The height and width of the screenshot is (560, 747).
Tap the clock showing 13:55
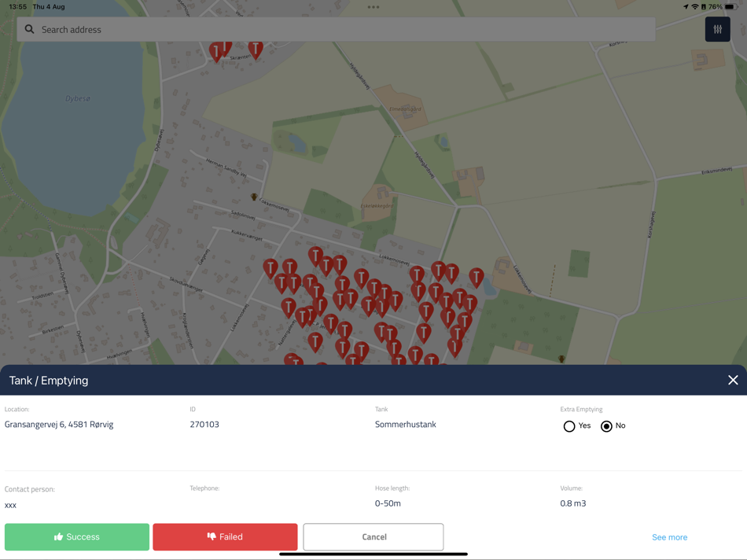(x=17, y=6)
